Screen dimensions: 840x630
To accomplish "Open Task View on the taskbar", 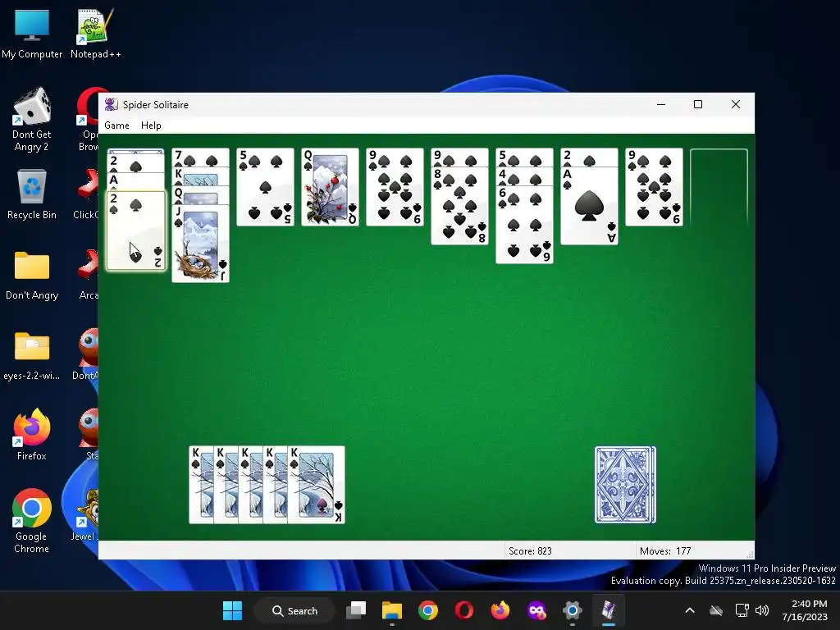I will (356, 610).
